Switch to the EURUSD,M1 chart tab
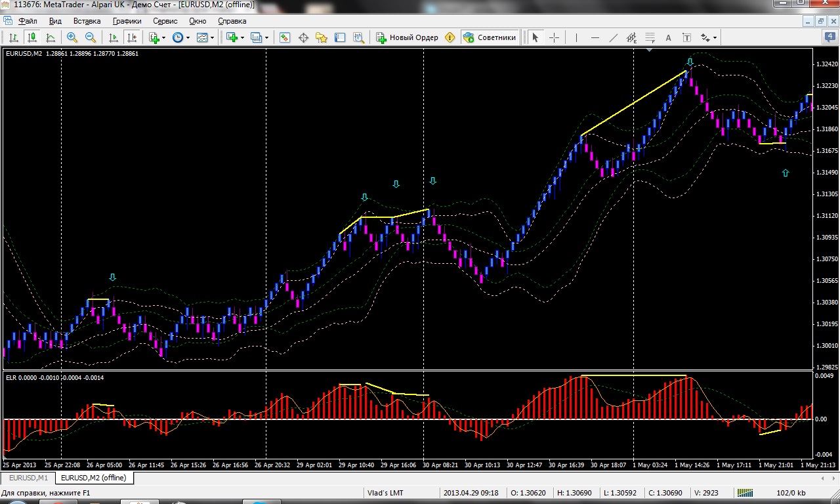840x504 pixels. [28, 478]
